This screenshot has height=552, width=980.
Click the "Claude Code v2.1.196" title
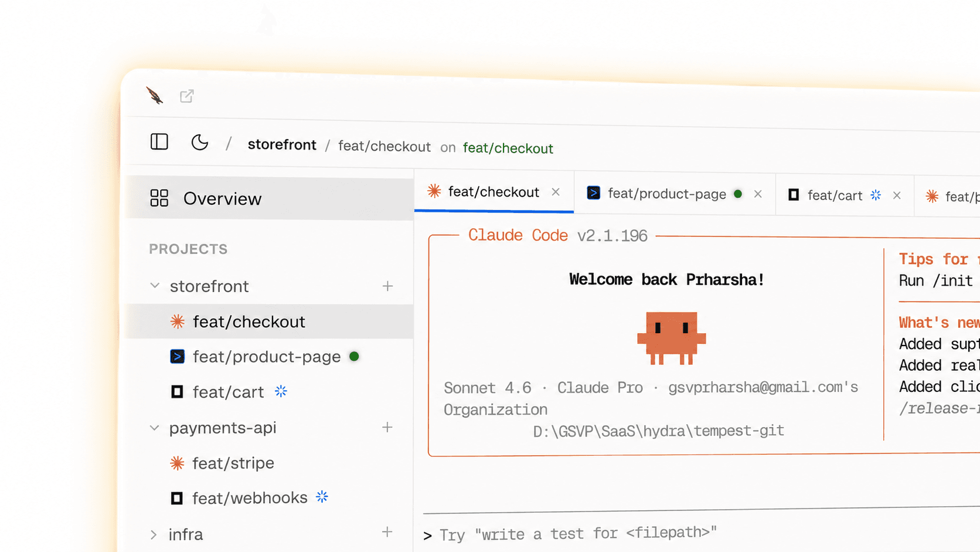pyautogui.click(x=557, y=236)
